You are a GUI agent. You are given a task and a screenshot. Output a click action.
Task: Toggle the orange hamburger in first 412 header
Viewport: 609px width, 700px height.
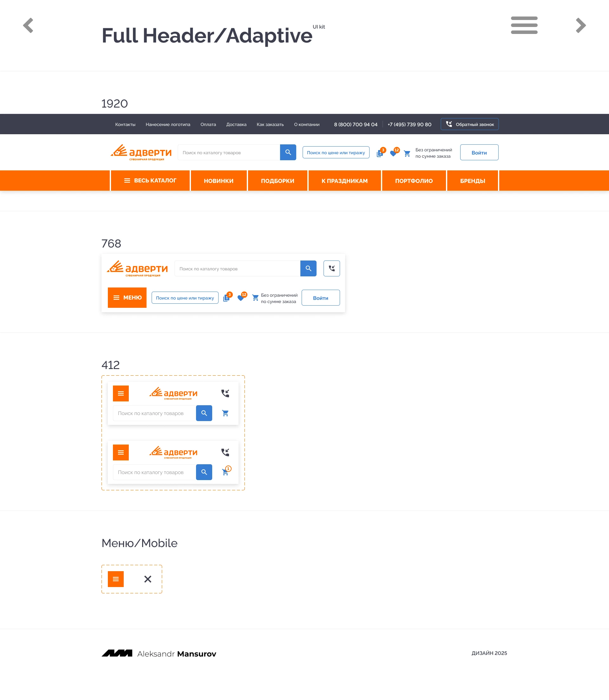121,393
